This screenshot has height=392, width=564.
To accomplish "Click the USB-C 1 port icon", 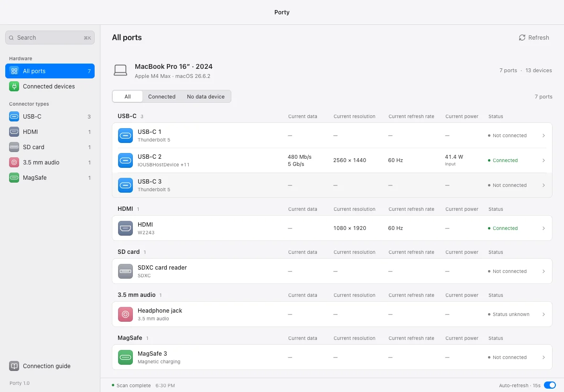I will point(126,136).
